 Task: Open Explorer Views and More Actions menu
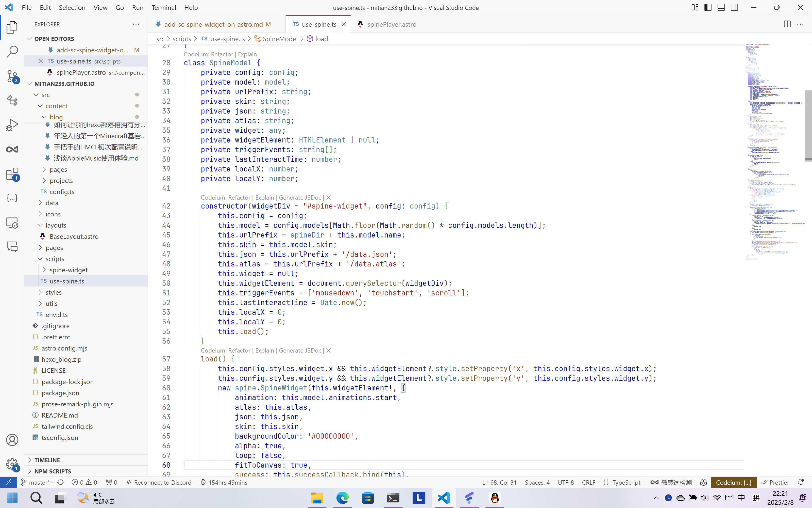click(x=136, y=24)
